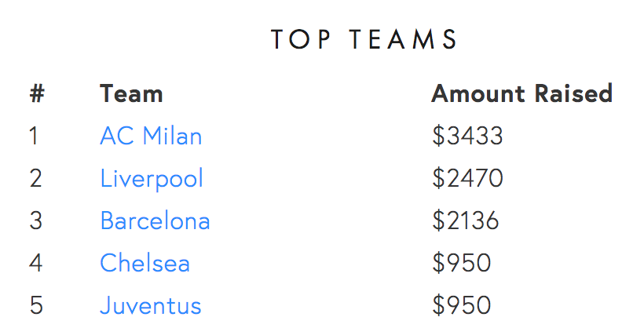Click the # rank column header
644x328 pixels.
(x=37, y=93)
